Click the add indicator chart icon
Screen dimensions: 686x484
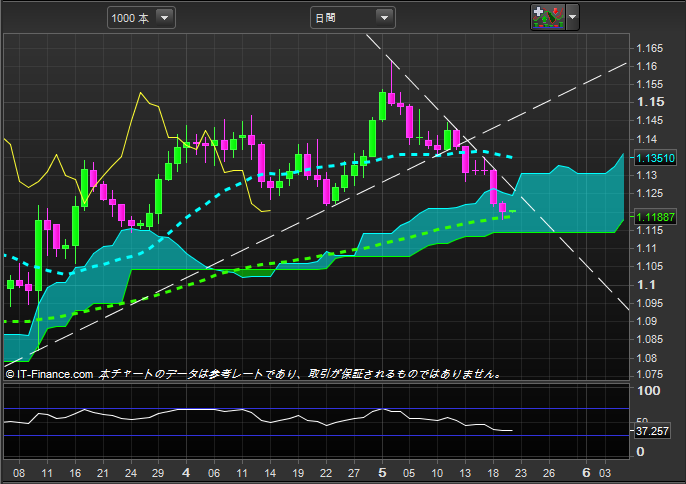(548, 18)
